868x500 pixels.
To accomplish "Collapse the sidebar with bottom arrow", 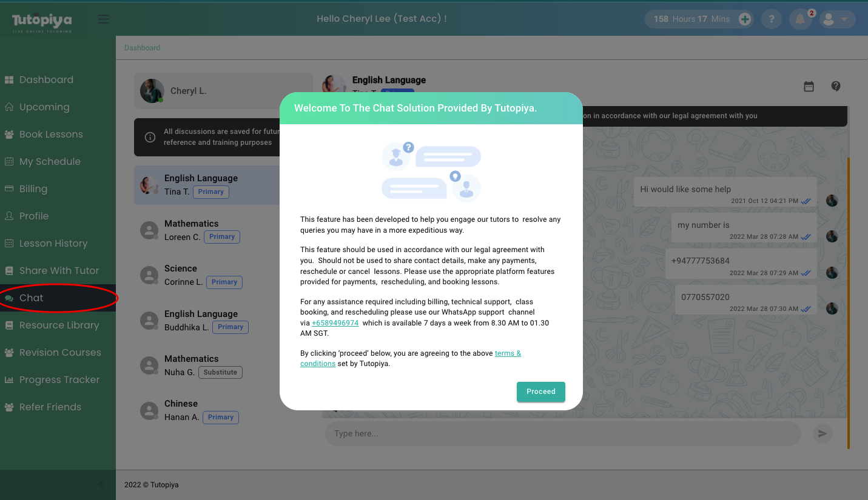I will tap(101, 484).
